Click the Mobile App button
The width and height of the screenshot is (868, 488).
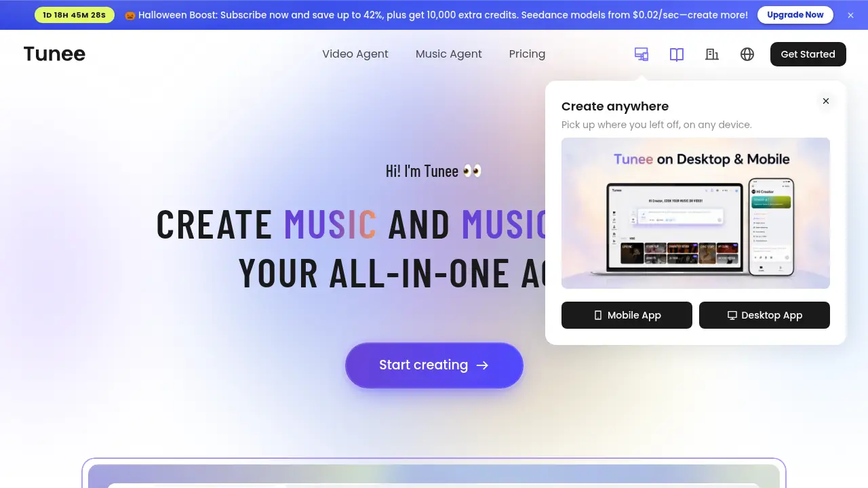(x=627, y=315)
